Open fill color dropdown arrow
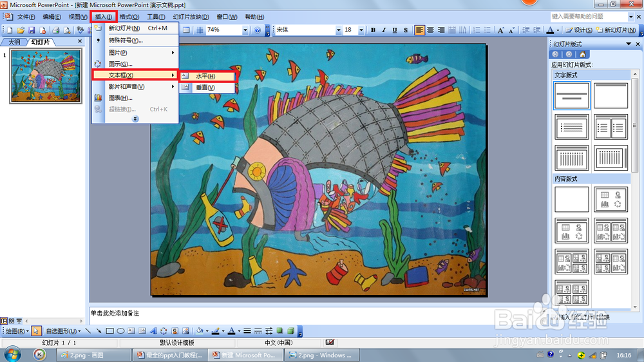This screenshot has height=362, width=644. pyautogui.click(x=207, y=331)
